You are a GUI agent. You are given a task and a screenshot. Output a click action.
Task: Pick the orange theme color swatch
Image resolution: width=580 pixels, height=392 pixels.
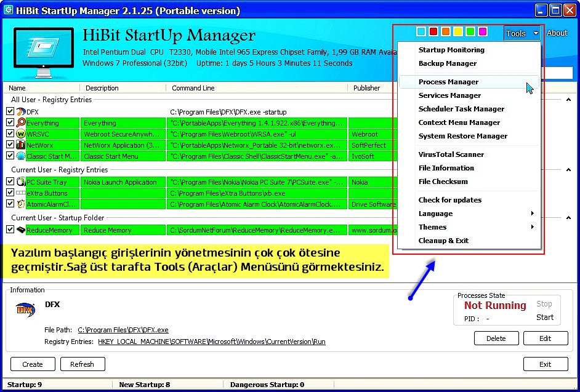(446, 31)
